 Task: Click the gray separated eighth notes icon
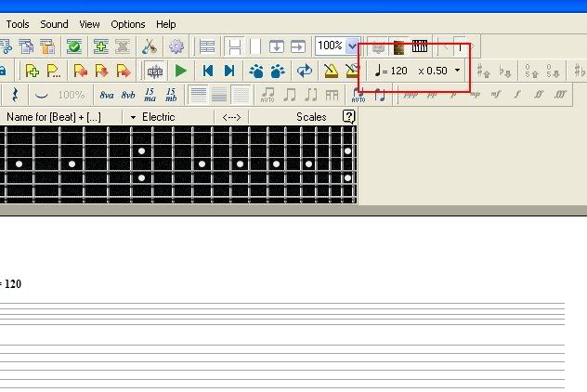pyautogui.click(x=311, y=95)
